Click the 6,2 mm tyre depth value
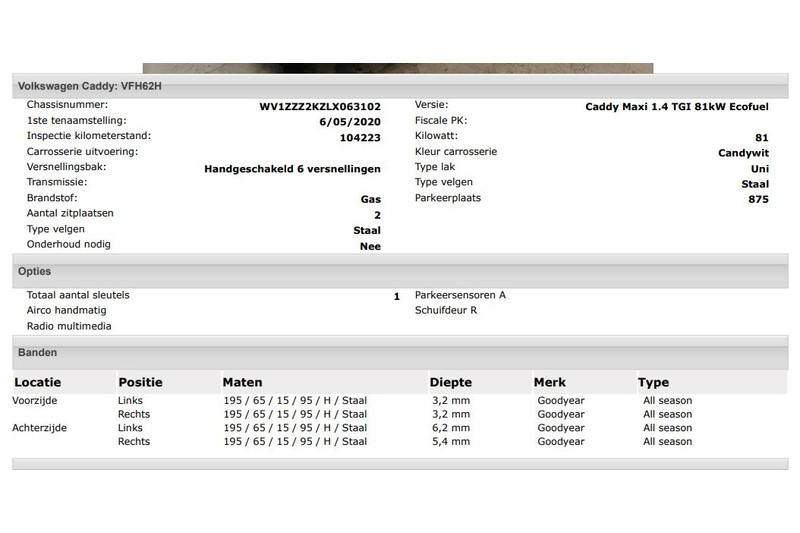 point(450,427)
